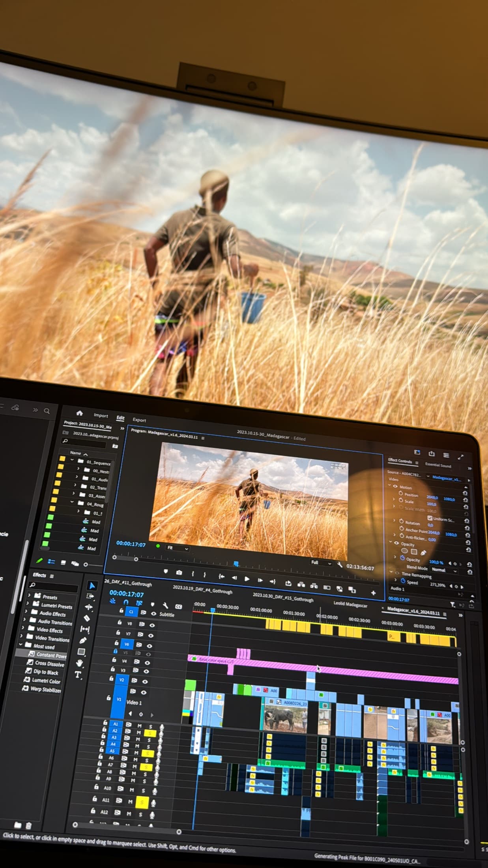488x868 pixels.
Task: Switch to the Edit tab
Action: click(x=121, y=417)
